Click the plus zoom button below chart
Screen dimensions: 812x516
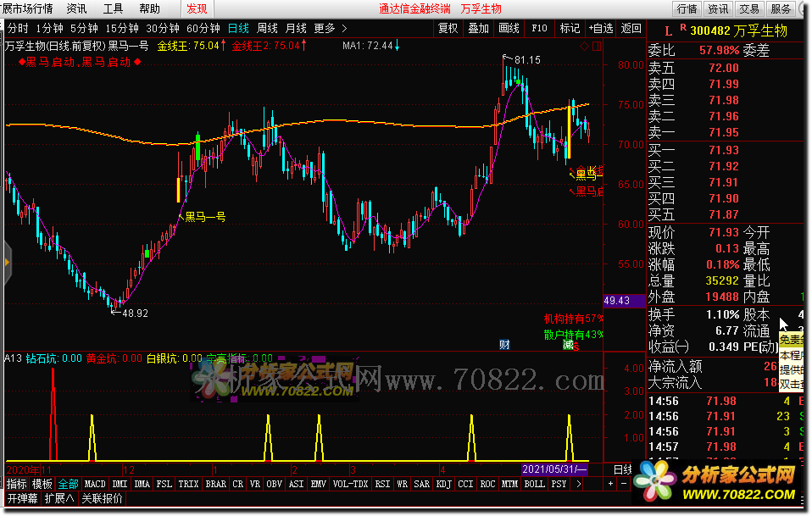[x=611, y=484]
